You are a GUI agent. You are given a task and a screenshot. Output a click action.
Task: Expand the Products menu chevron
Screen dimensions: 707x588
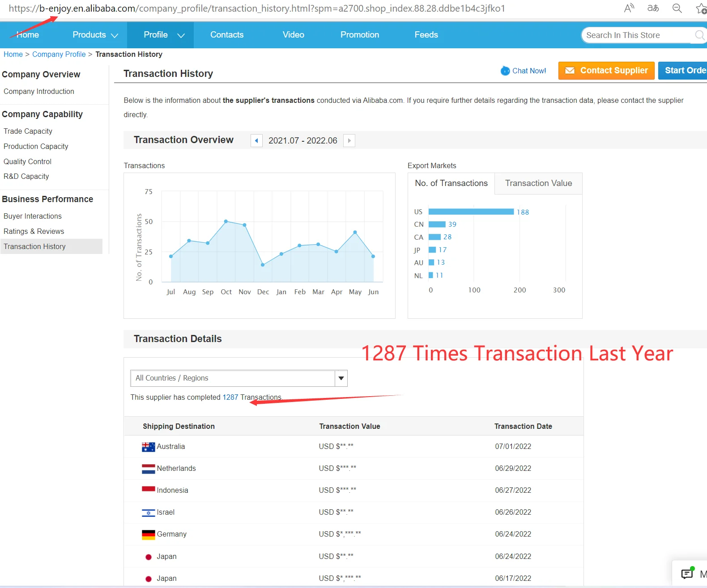point(115,35)
